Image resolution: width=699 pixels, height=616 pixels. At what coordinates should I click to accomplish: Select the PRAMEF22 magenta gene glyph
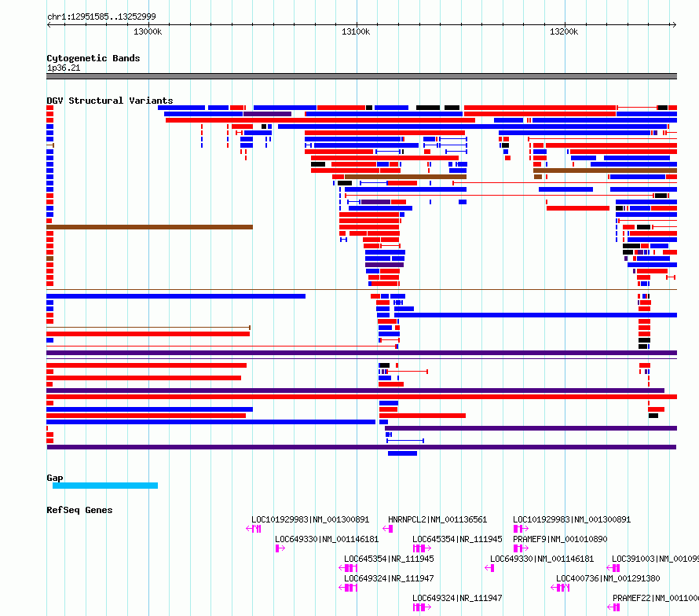613,607
